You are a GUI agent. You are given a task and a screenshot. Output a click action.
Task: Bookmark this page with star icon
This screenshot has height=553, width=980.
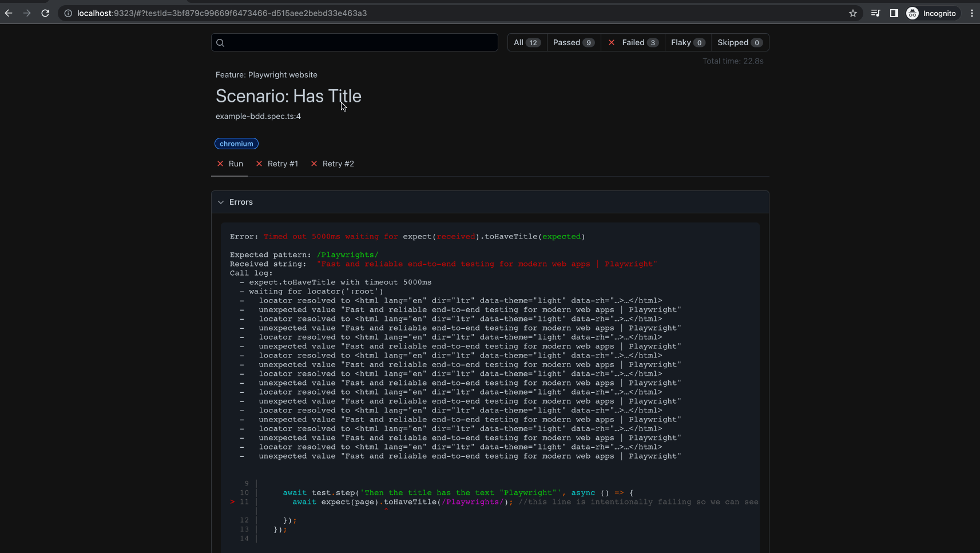[852, 13]
